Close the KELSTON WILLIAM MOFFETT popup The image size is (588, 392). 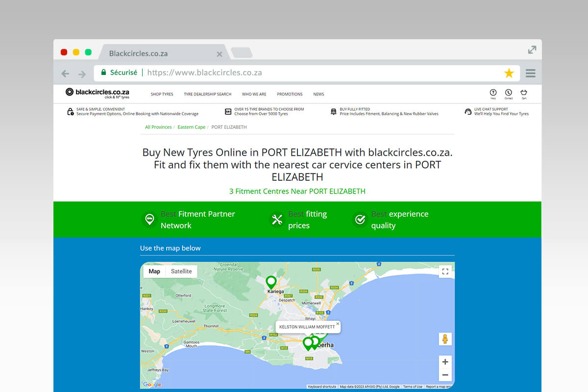(x=338, y=323)
